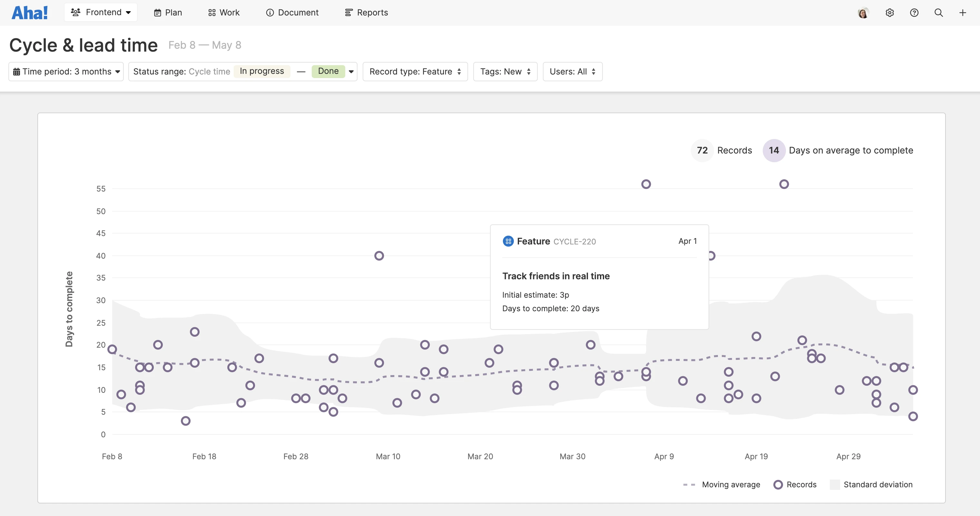The width and height of the screenshot is (980, 516).
Task: Click the Done status badge
Action: click(x=328, y=71)
